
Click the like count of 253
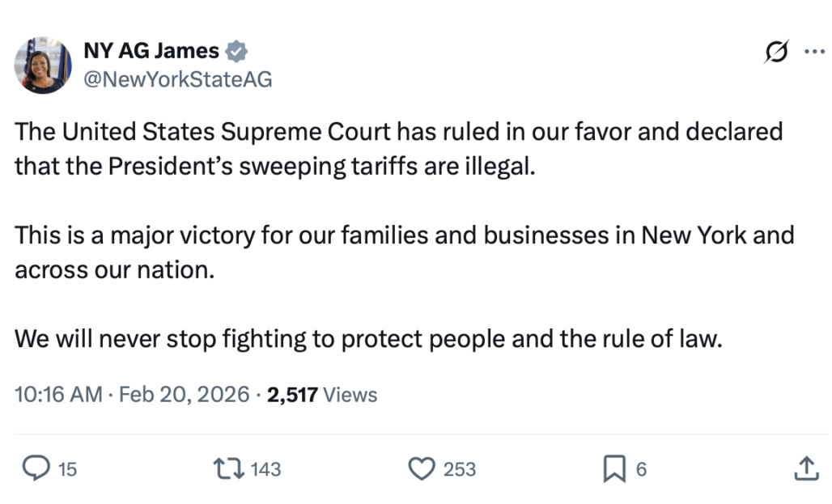(460, 469)
